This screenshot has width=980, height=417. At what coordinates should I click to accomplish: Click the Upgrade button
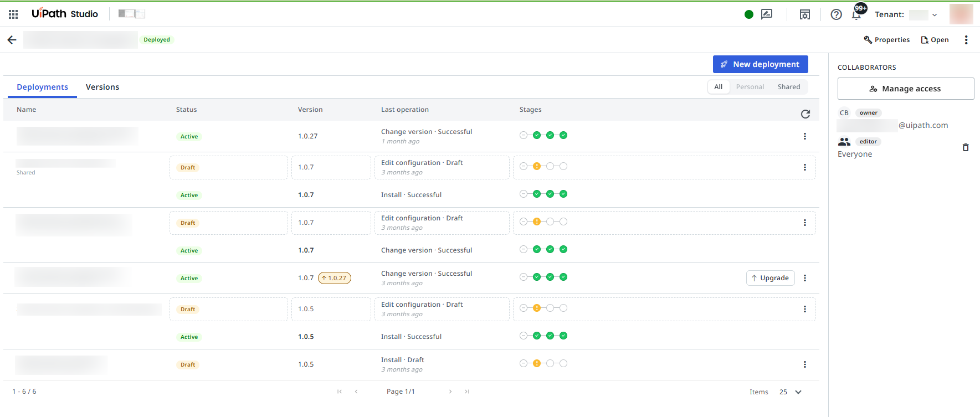770,278
